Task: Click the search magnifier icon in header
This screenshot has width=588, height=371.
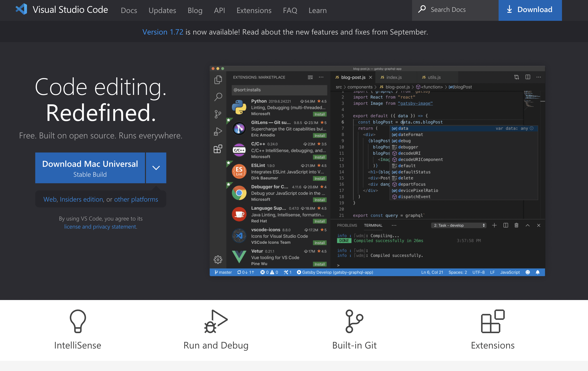Action: [422, 9]
